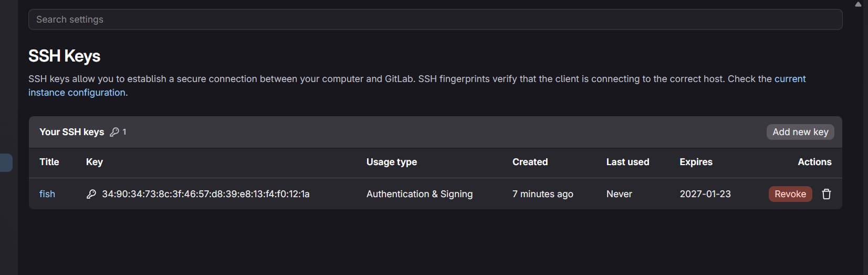Click the Title column header

49,162
